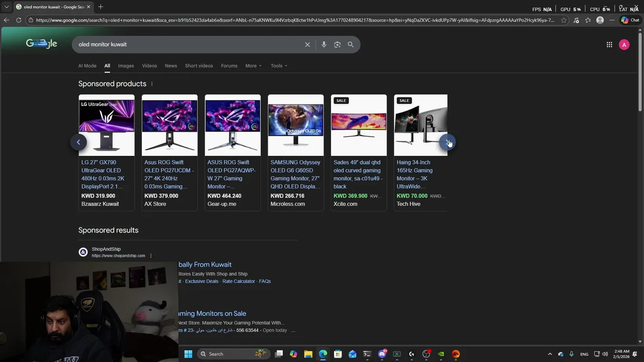Open Microsoft Store from the taskbar
This screenshot has width=644, height=362.
pos(338,354)
